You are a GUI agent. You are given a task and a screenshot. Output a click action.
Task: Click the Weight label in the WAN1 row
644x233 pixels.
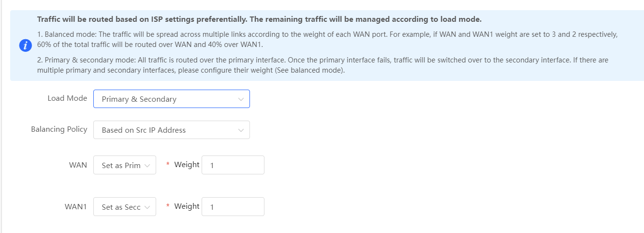187,206
